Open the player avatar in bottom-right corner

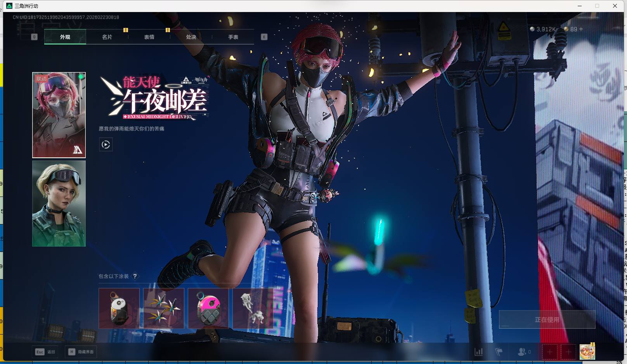(587, 352)
